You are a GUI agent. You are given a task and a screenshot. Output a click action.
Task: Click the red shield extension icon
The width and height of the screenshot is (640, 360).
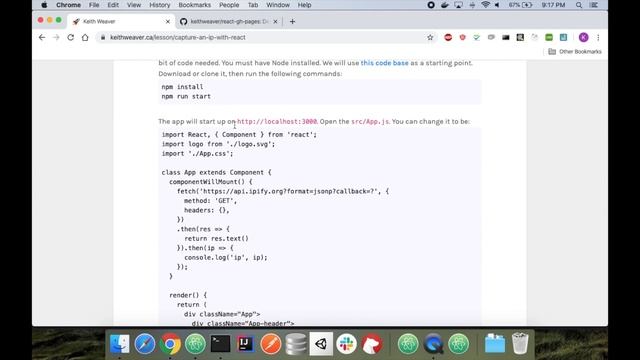[x=462, y=37]
